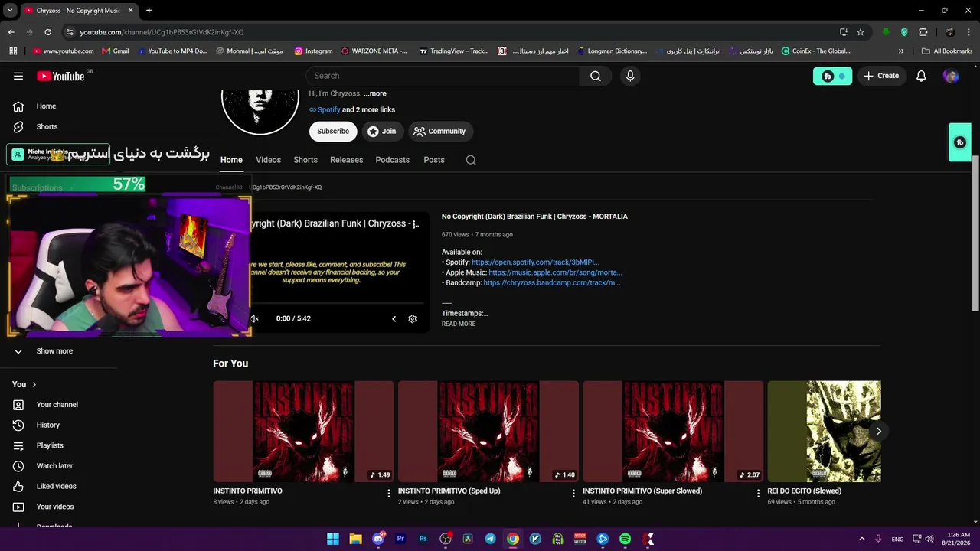980x551 pixels.
Task: Click the Join membership button
Action: click(381, 132)
